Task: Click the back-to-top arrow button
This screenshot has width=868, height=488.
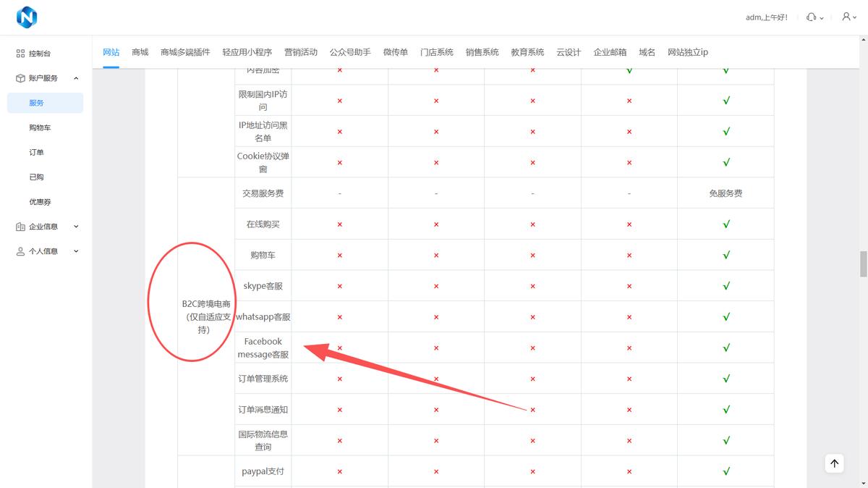Action: (834, 463)
